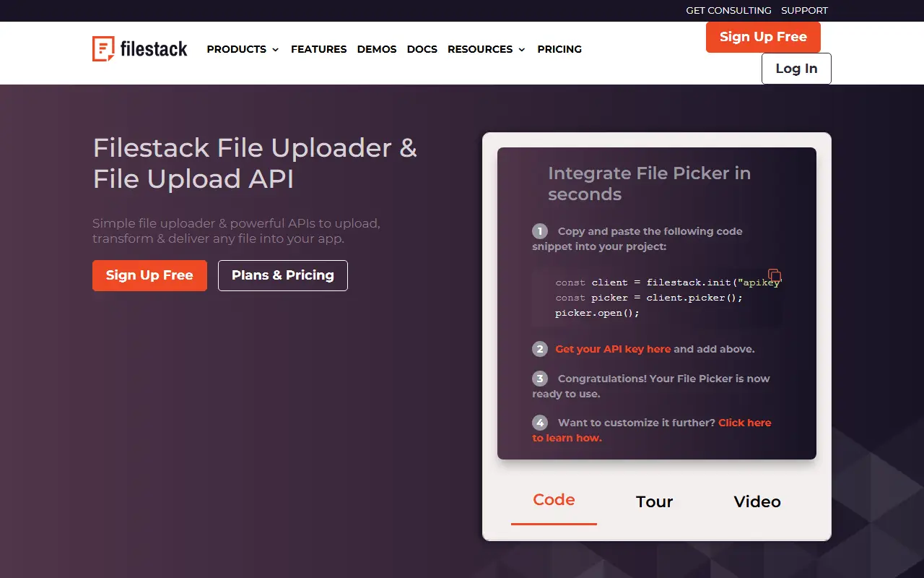Click Sign Up Free in header
The image size is (924, 578).
pyautogui.click(x=763, y=37)
